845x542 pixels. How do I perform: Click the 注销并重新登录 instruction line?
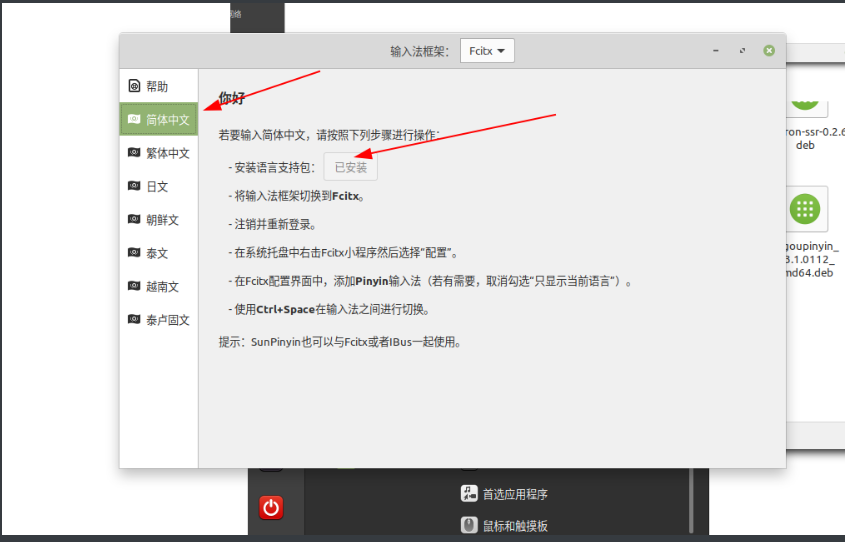[272, 224]
